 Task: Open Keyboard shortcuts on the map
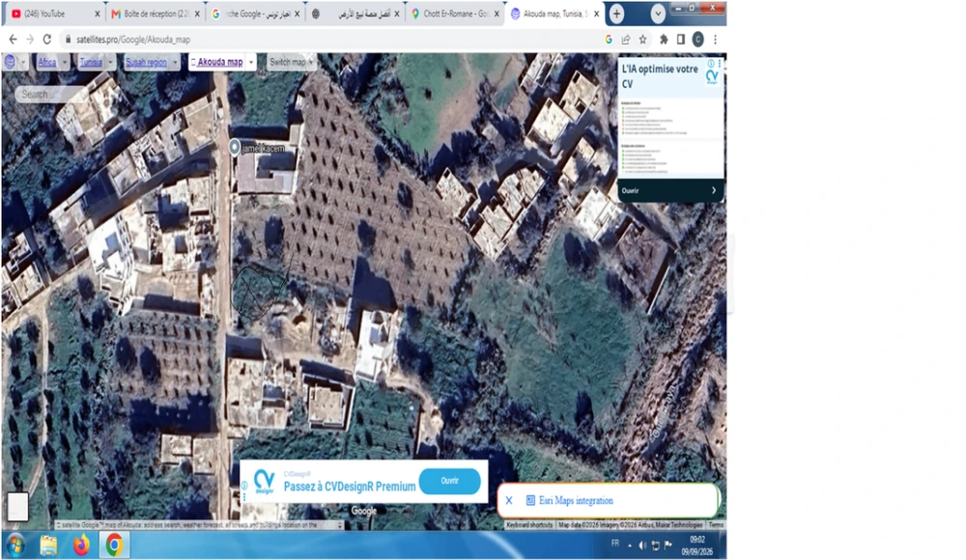(x=529, y=525)
